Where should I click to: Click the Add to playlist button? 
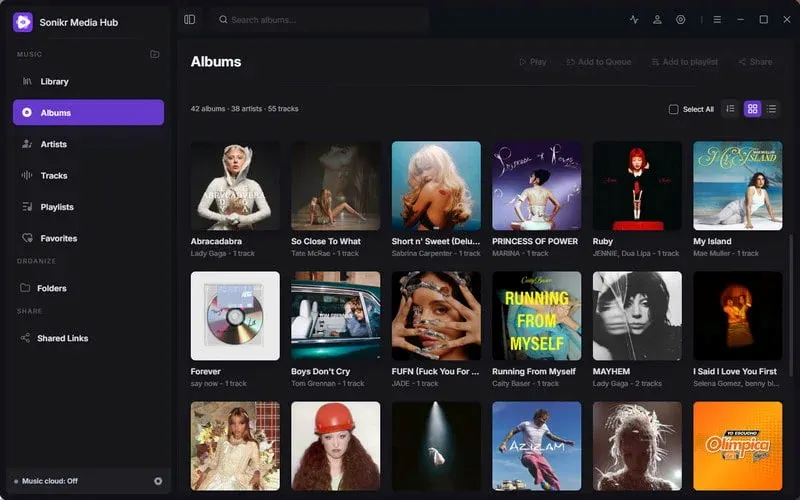(x=685, y=62)
